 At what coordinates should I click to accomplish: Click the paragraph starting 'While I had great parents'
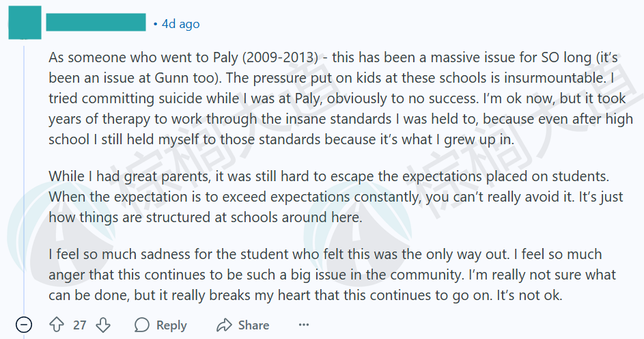[x=336, y=196]
